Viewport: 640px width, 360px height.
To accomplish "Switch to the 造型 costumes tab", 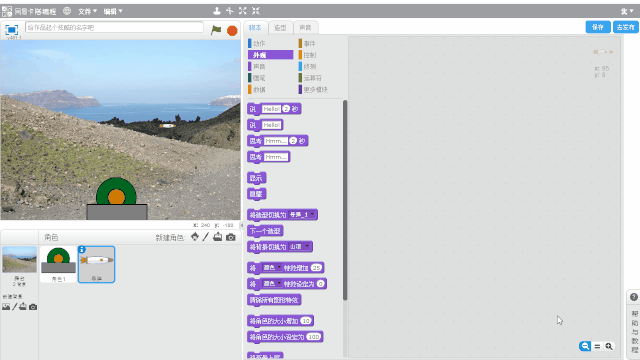I will click(x=280, y=28).
